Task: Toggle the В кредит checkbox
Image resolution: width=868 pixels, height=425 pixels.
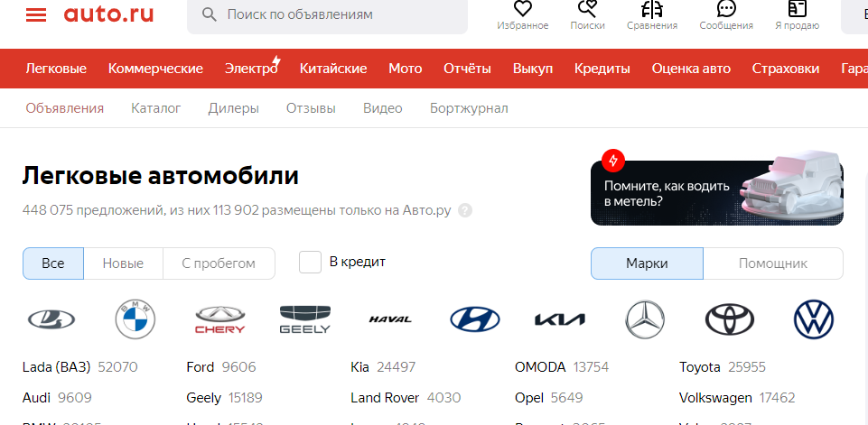Action: 310,263
